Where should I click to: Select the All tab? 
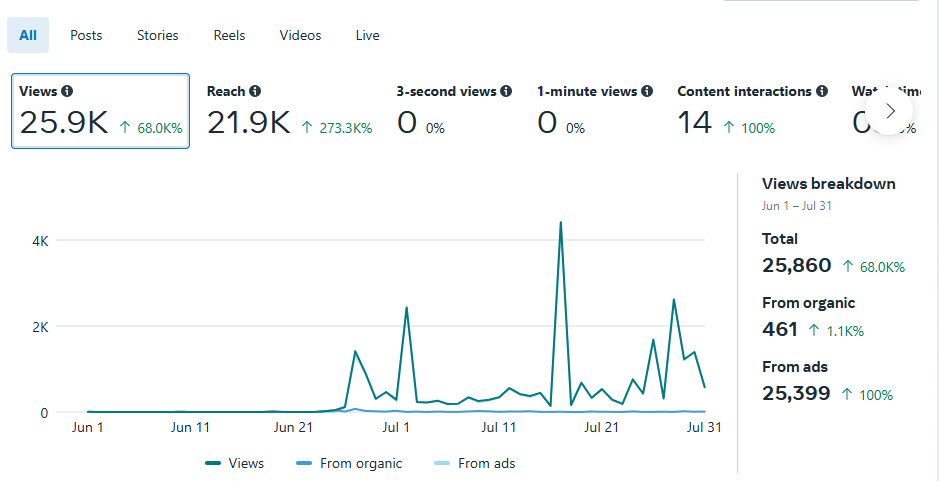pyautogui.click(x=28, y=35)
